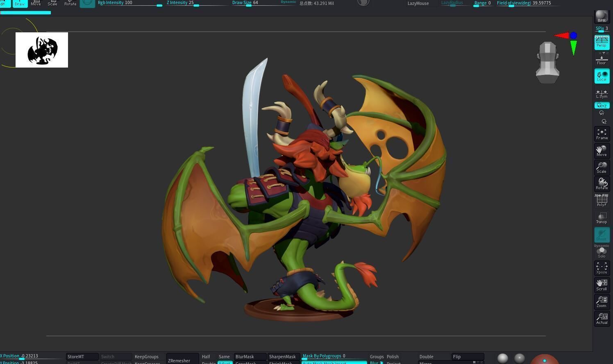Adjust the SPix slider
613x364 pixels.
[602, 29]
